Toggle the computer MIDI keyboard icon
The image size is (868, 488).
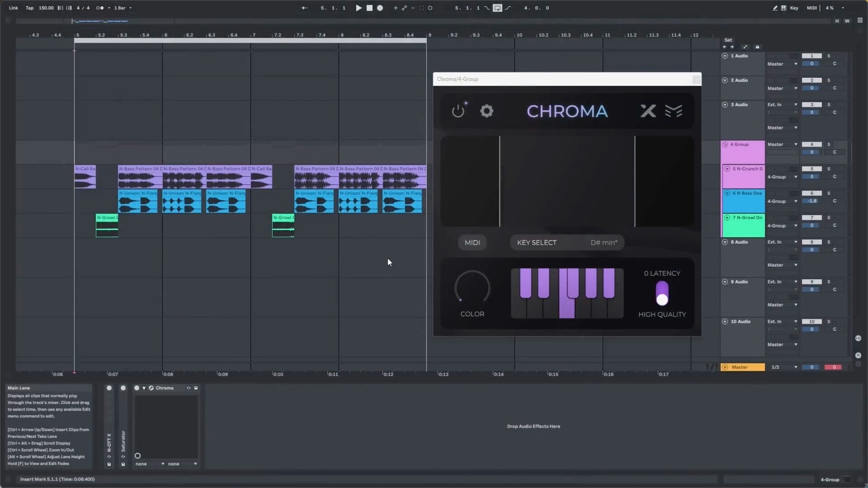tap(783, 8)
